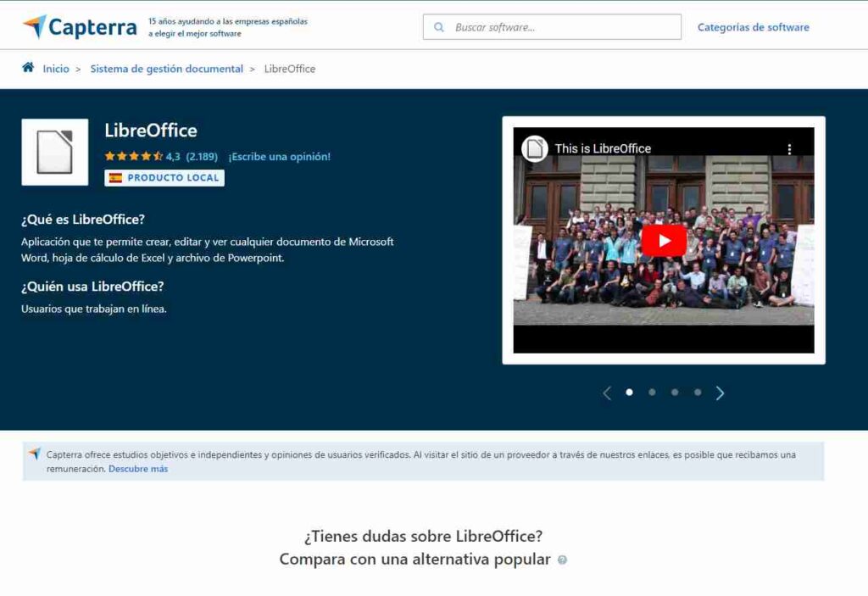Click the Inicio breadcrumb link

point(56,69)
